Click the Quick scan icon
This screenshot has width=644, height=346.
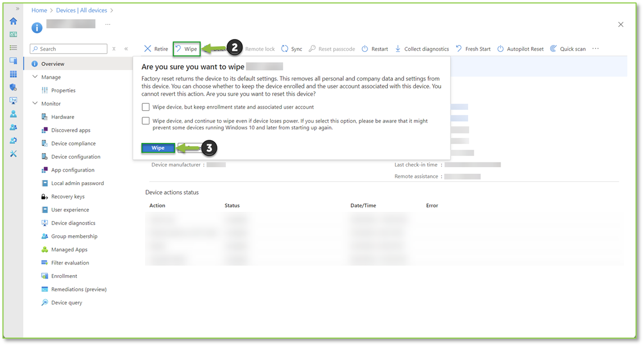pyautogui.click(x=554, y=49)
